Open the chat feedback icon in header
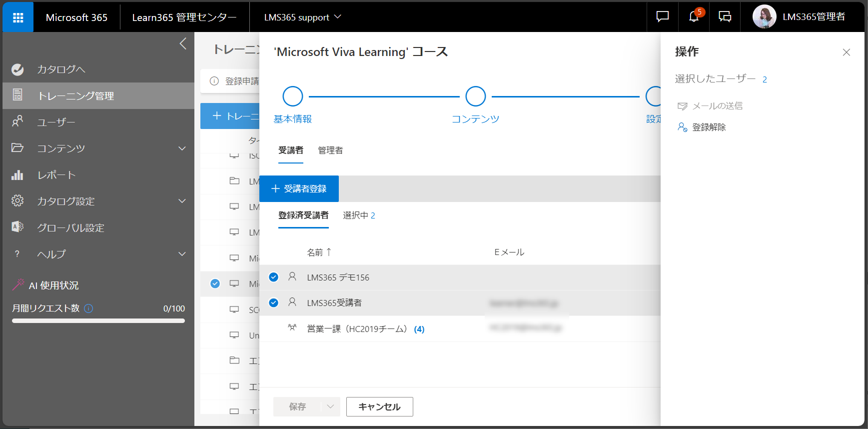Image resolution: width=868 pixels, height=429 pixels. pos(663,17)
